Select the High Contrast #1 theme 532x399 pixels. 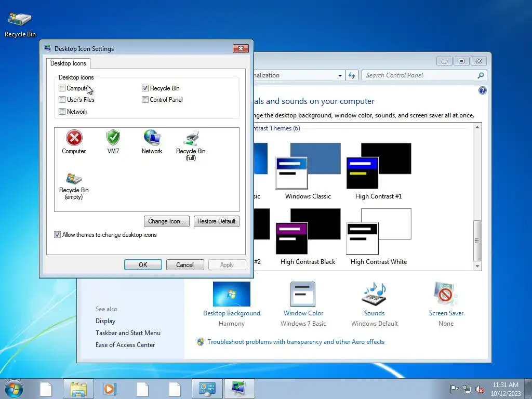(x=379, y=171)
